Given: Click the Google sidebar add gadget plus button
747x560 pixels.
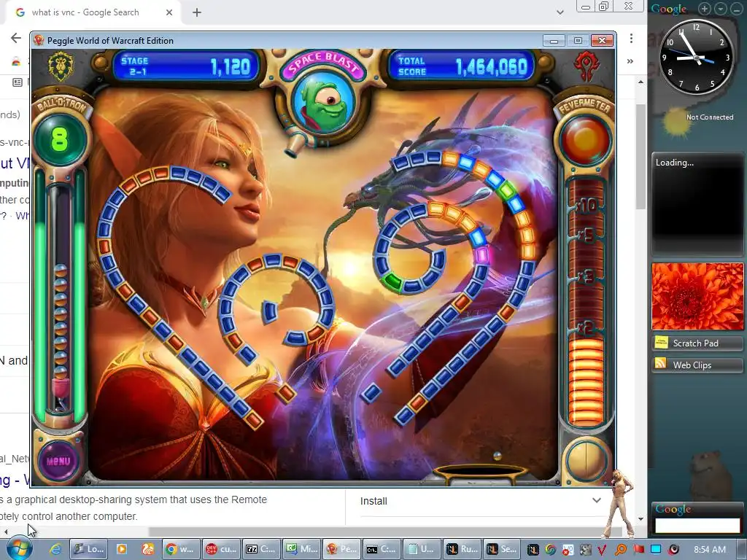Looking at the screenshot, I should (x=705, y=9).
